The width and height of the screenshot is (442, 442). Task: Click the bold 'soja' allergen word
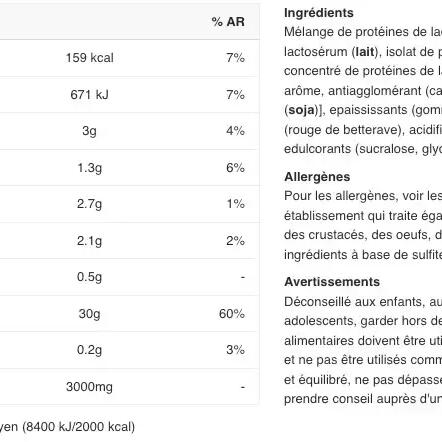coord(302,110)
